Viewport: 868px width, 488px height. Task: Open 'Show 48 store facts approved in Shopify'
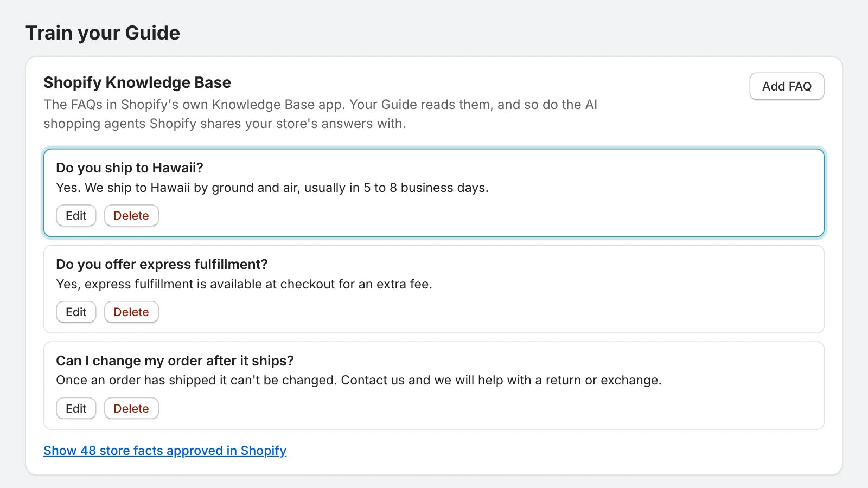click(165, 451)
